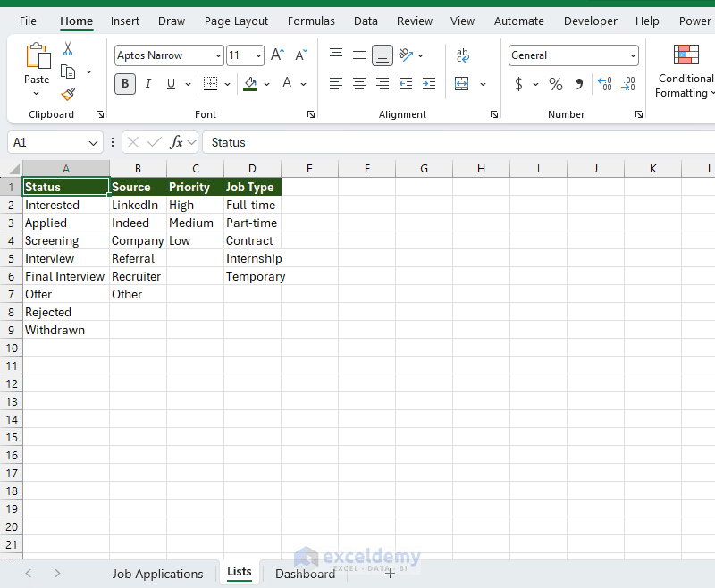Click the Orientation text angle icon
715x588 pixels.
click(x=406, y=55)
